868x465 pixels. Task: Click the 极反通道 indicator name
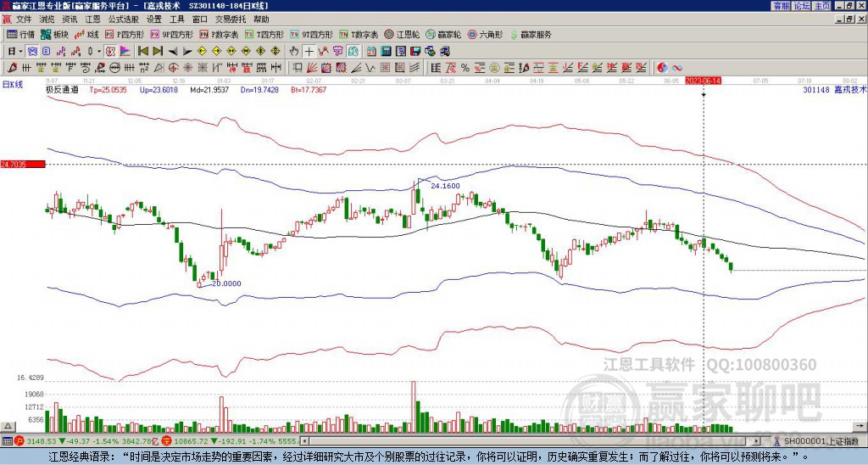[62, 89]
